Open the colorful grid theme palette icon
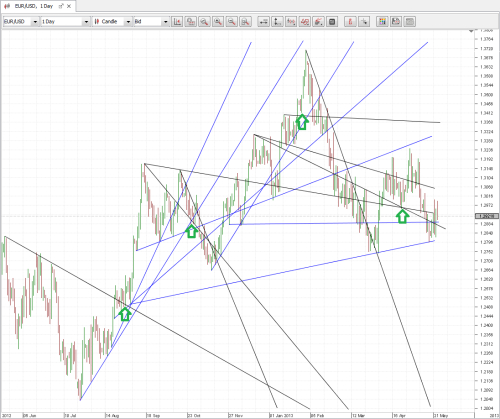This screenshot has height=419, width=500. (x=382, y=22)
